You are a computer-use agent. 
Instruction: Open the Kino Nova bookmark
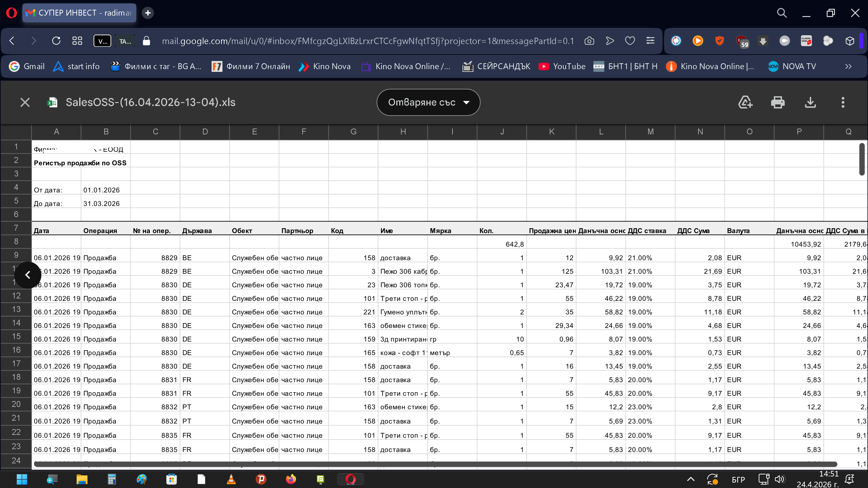tap(325, 66)
